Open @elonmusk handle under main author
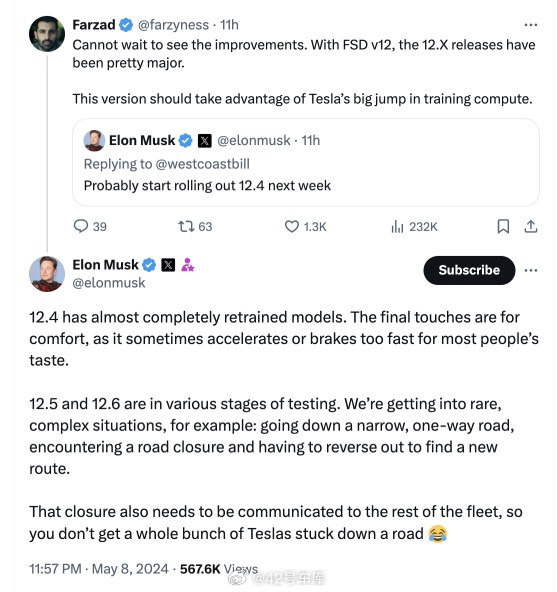 pos(109,283)
